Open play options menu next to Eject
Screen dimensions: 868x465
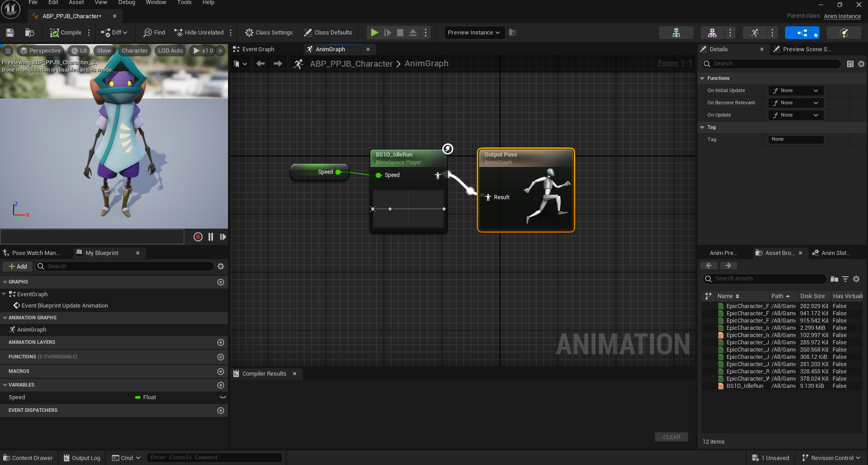coord(426,33)
